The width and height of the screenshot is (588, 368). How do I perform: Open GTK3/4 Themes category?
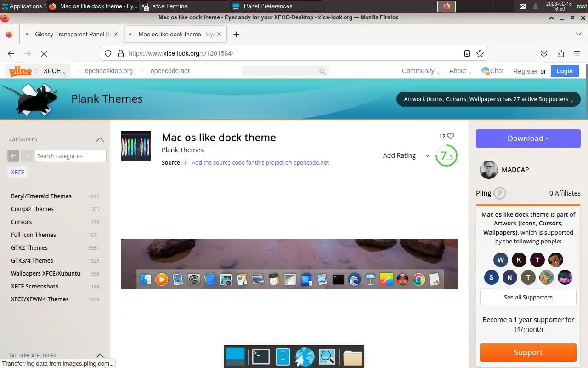32,260
